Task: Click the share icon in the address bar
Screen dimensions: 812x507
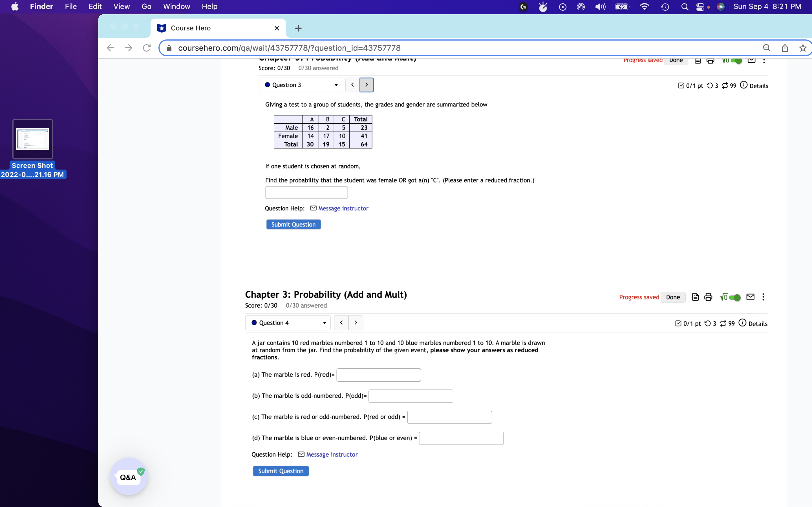Action: pos(784,48)
